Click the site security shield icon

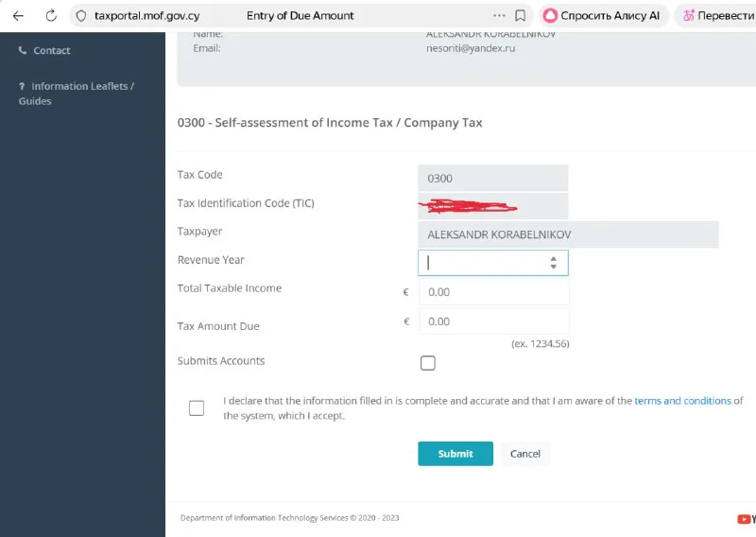[80, 16]
